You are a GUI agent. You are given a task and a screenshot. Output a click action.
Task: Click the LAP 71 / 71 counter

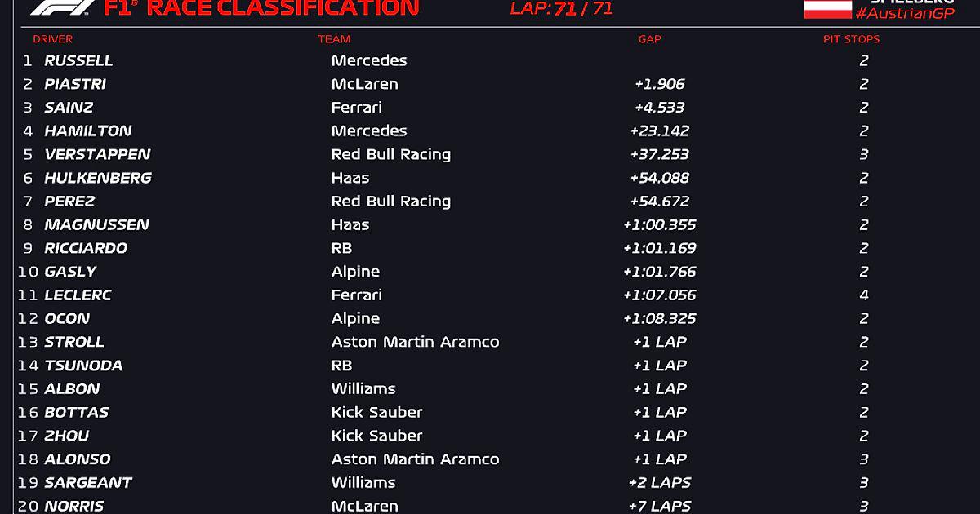[x=562, y=9]
